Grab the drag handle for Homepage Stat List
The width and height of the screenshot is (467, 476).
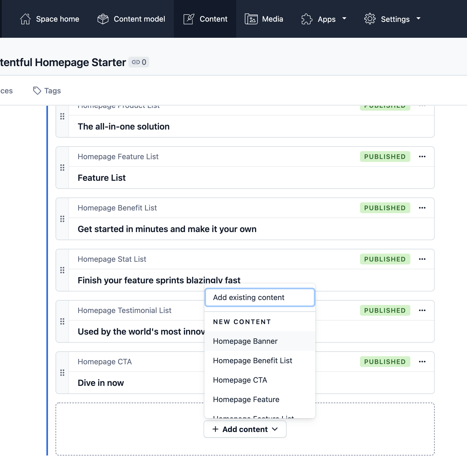62,270
